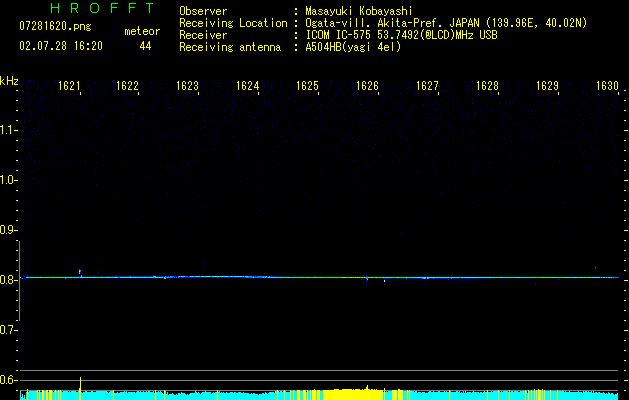This screenshot has height=400, width=629.
Task: Select the file name 07281620.png
Action: 55,27
